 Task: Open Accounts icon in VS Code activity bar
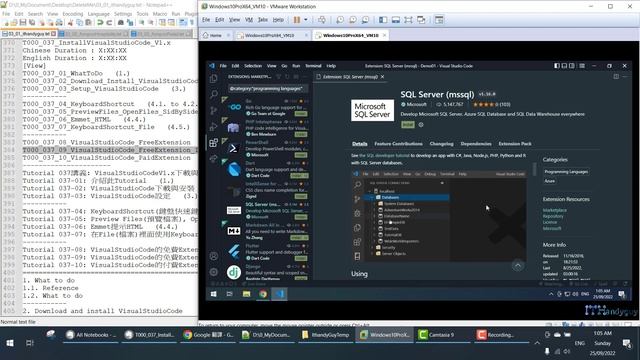click(213, 256)
